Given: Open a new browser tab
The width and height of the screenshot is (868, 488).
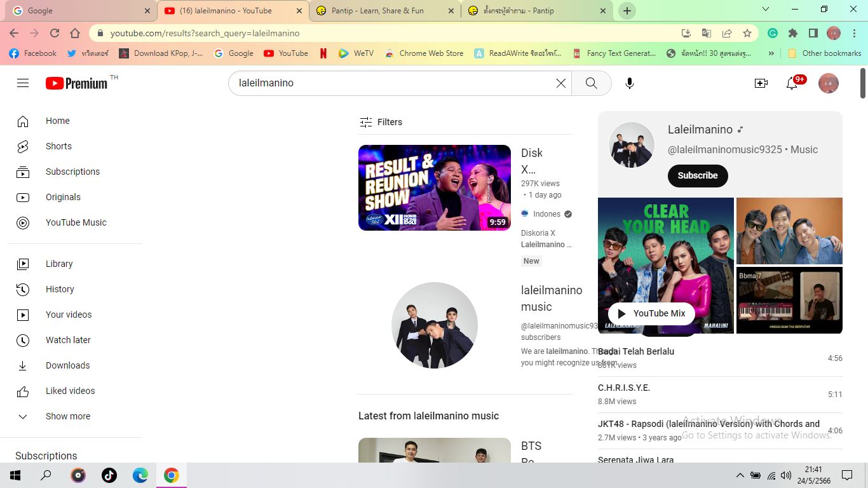Looking at the screenshot, I should (627, 11).
